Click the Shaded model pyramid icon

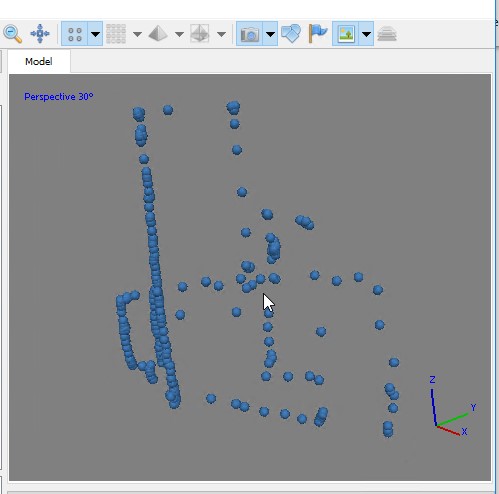(x=158, y=34)
